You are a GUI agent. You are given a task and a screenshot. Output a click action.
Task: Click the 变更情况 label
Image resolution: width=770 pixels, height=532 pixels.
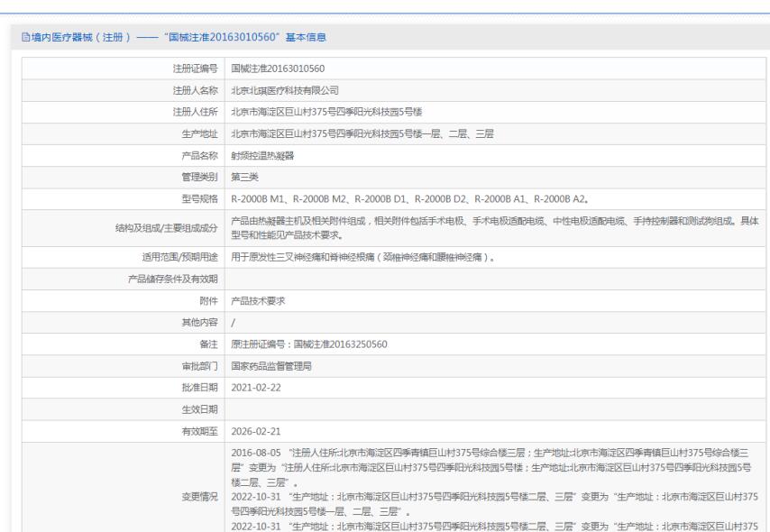[199, 497]
